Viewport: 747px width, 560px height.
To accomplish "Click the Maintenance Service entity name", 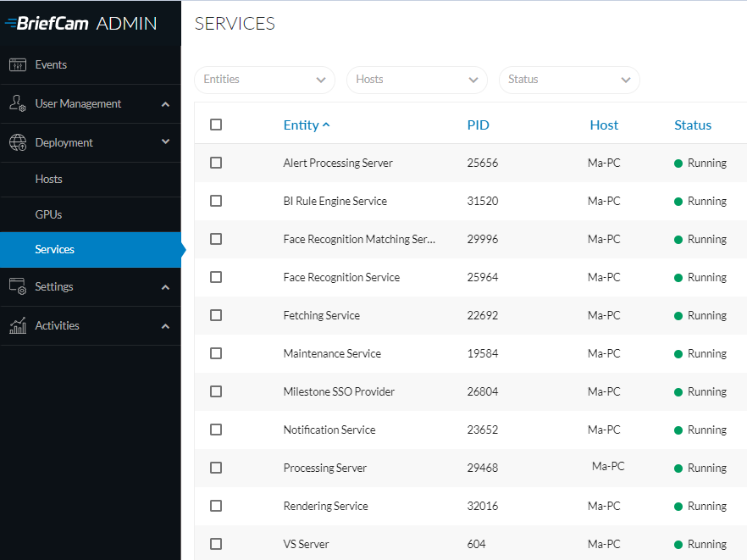I will tap(332, 353).
